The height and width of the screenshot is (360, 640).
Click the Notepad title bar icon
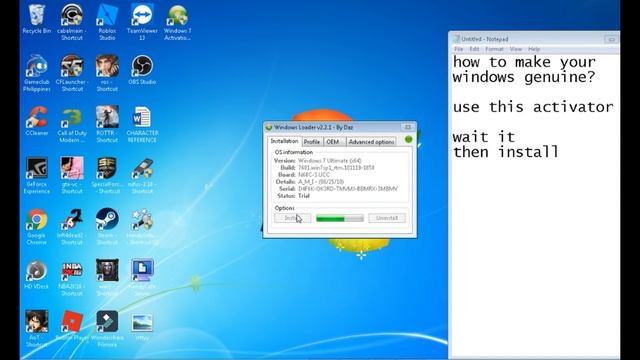coord(456,39)
